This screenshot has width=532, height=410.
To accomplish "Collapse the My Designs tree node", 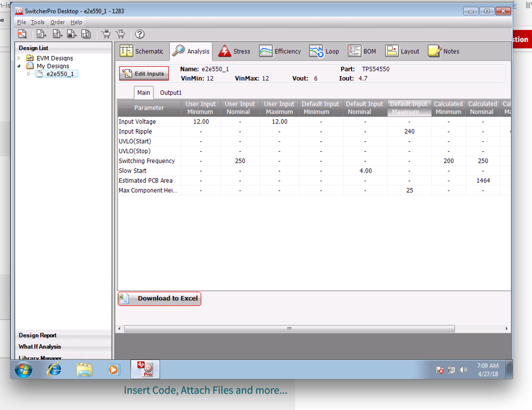I will click(x=19, y=66).
